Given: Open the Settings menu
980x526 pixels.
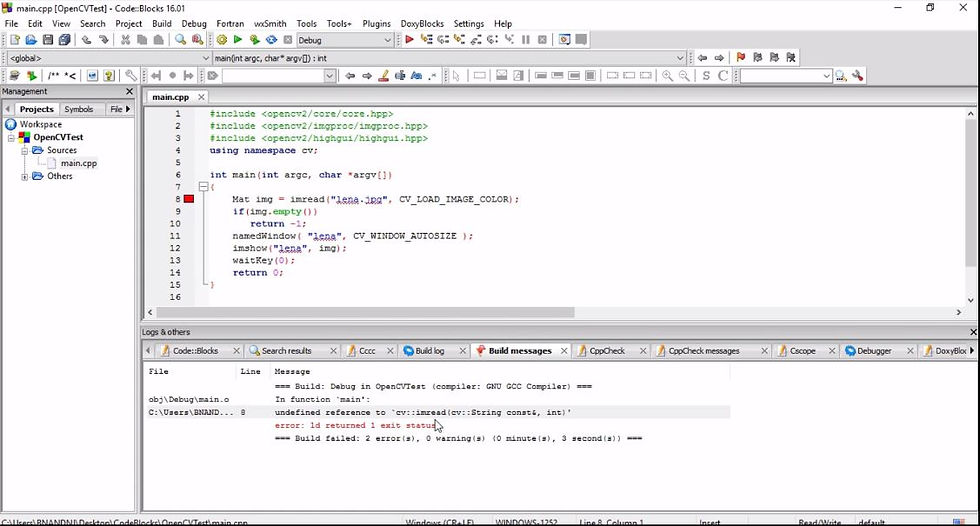Looking at the screenshot, I should coord(469,24).
